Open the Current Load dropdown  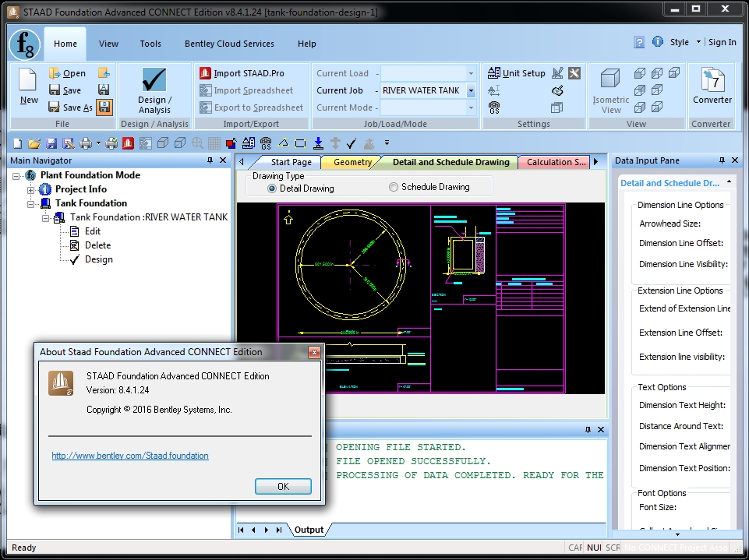click(x=471, y=73)
